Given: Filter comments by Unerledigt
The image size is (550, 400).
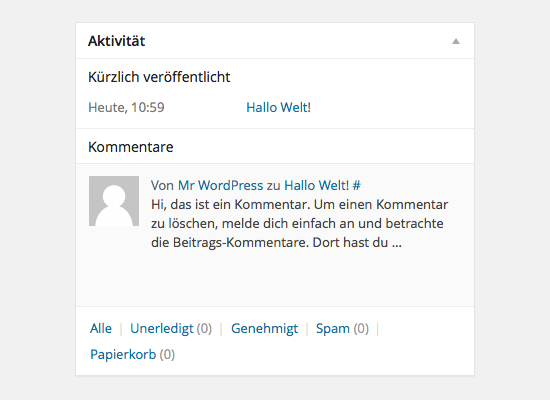Looking at the screenshot, I should click(161, 329).
